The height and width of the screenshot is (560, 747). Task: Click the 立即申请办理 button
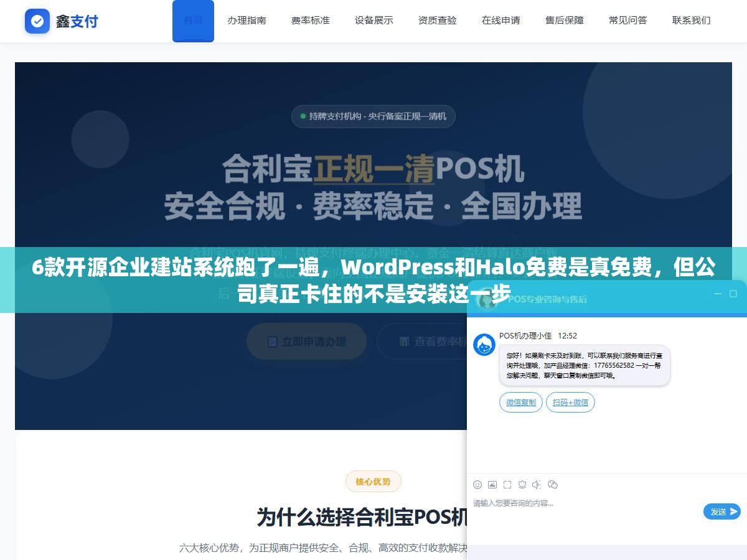point(306,341)
